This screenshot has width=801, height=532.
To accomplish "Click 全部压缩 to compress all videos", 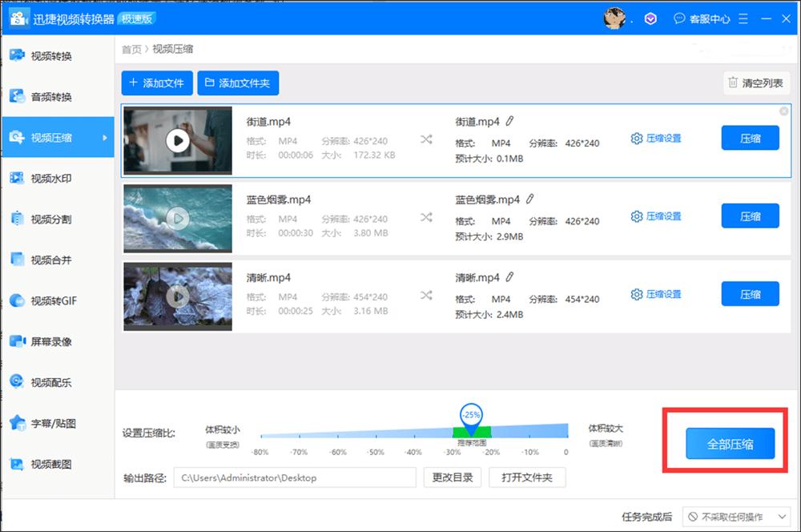I will pos(731,443).
